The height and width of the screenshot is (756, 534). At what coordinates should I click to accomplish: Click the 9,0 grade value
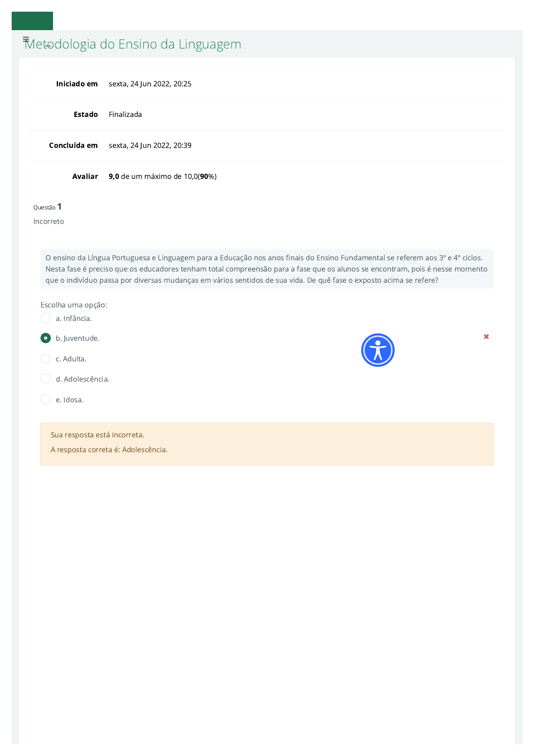click(114, 176)
